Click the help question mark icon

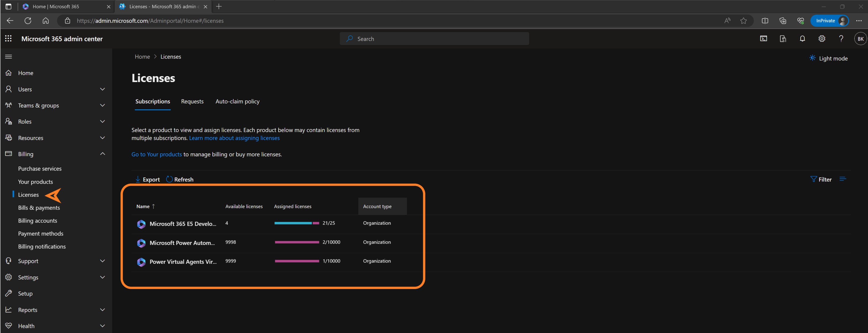(841, 39)
